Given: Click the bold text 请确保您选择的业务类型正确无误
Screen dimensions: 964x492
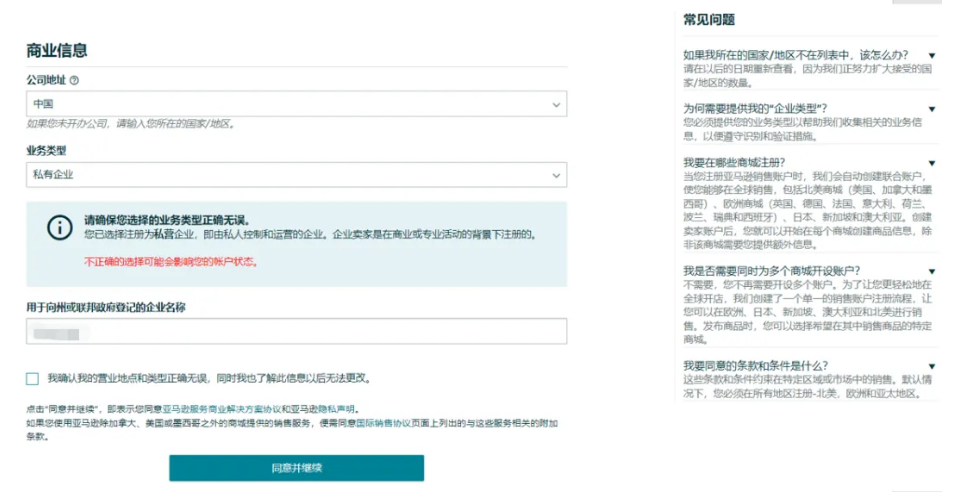Looking at the screenshot, I should coord(167,220).
